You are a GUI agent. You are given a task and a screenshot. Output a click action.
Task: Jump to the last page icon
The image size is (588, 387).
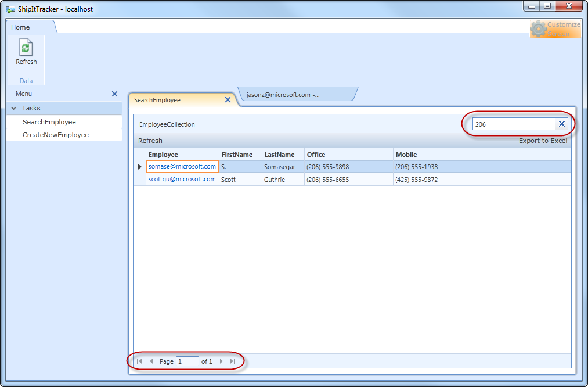tap(232, 361)
